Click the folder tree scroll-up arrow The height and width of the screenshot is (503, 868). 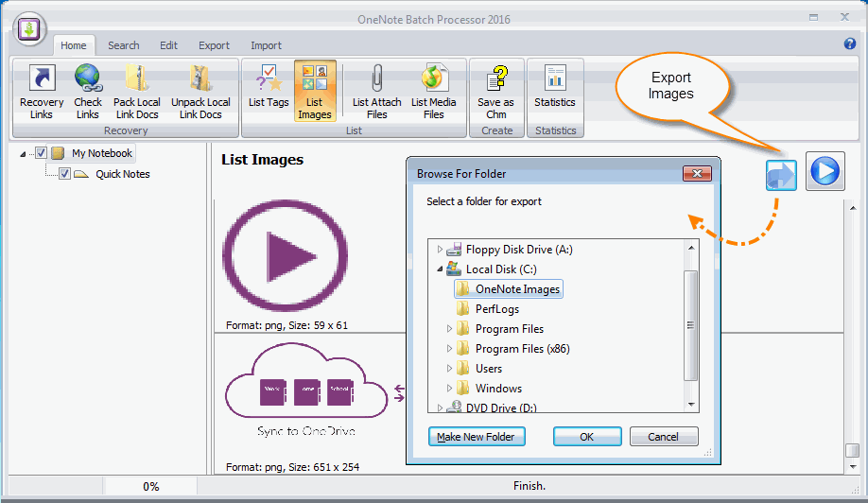click(691, 248)
